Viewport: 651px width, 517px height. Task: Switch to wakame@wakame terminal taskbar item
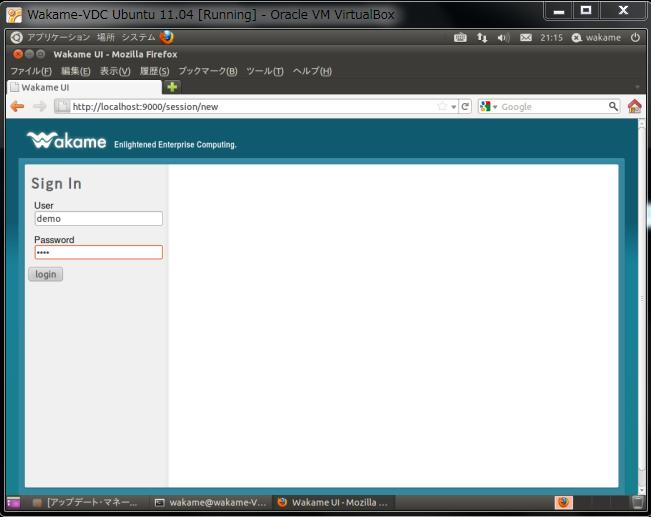[x=210, y=502]
